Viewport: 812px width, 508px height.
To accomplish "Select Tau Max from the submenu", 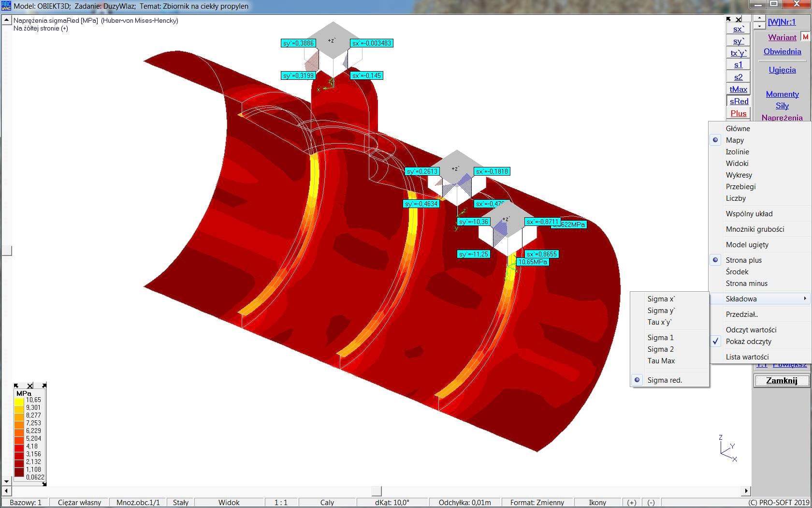I will [x=661, y=361].
